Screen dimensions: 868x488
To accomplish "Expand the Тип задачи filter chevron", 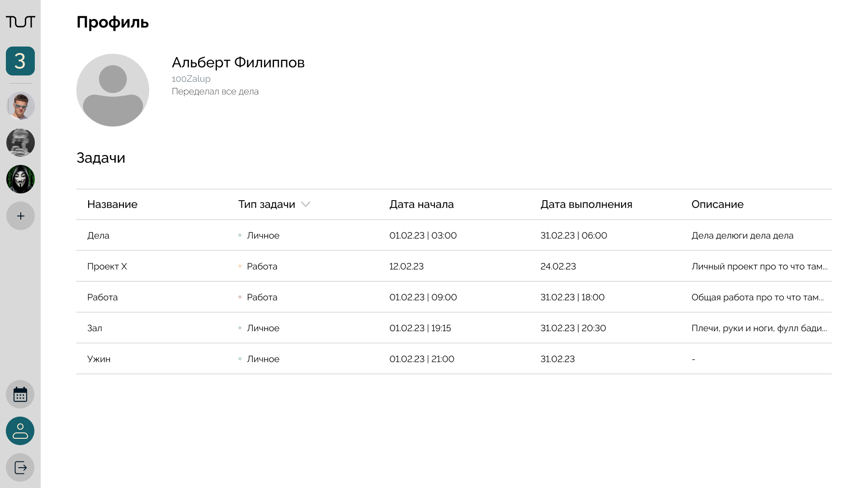I will (306, 204).
